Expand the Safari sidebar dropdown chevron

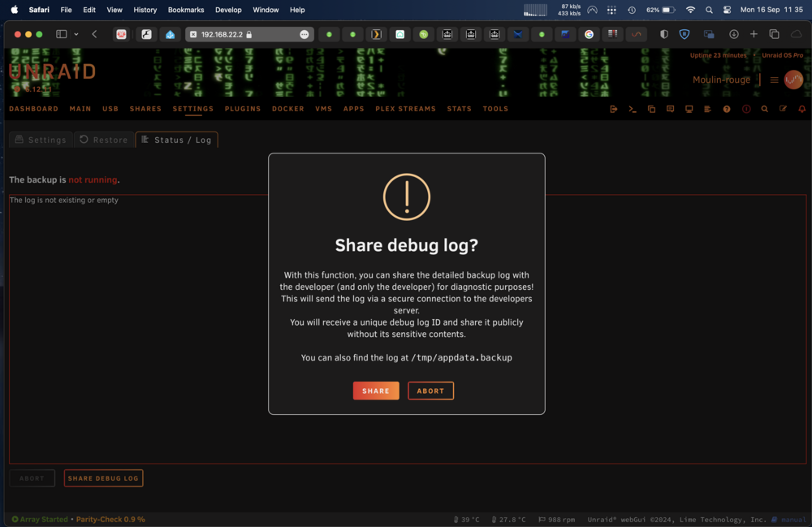coord(76,34)
